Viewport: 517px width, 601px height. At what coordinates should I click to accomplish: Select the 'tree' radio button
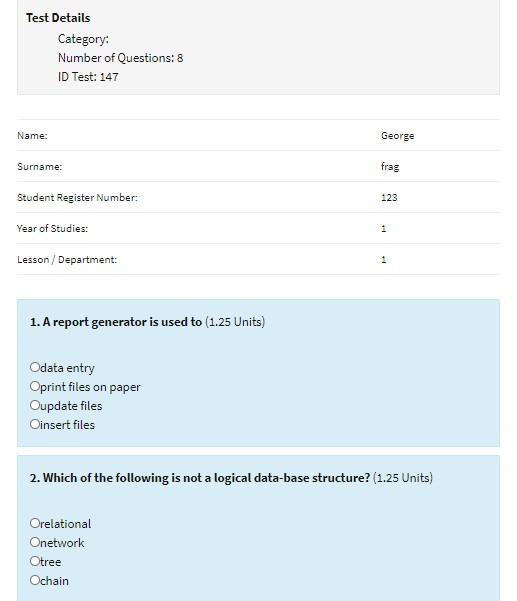(x=35, y=561)
